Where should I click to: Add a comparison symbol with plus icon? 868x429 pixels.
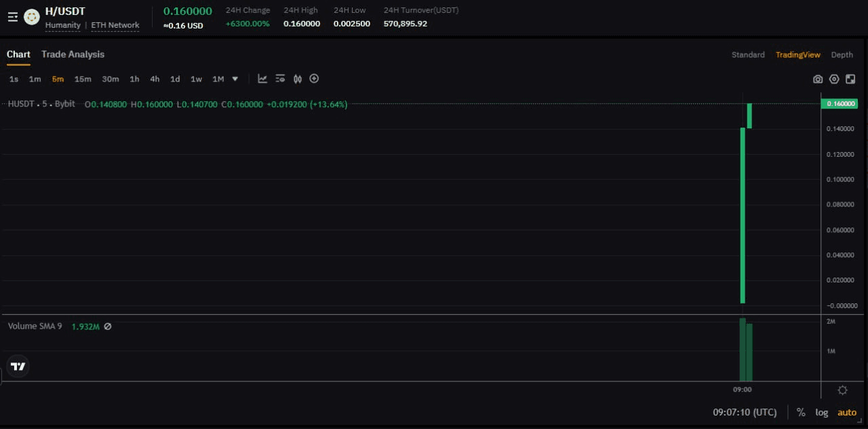pyautogui.click(x=314, y=79)
